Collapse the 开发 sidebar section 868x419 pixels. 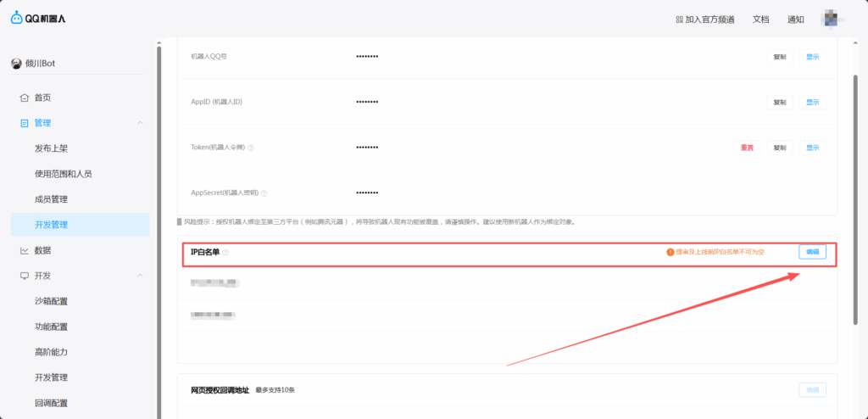140,276
